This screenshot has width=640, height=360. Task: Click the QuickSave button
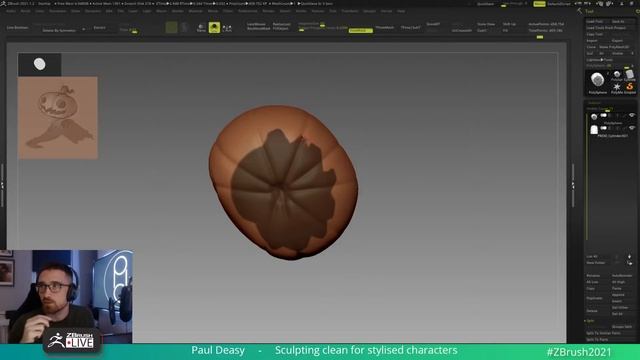tap(485, 4)
